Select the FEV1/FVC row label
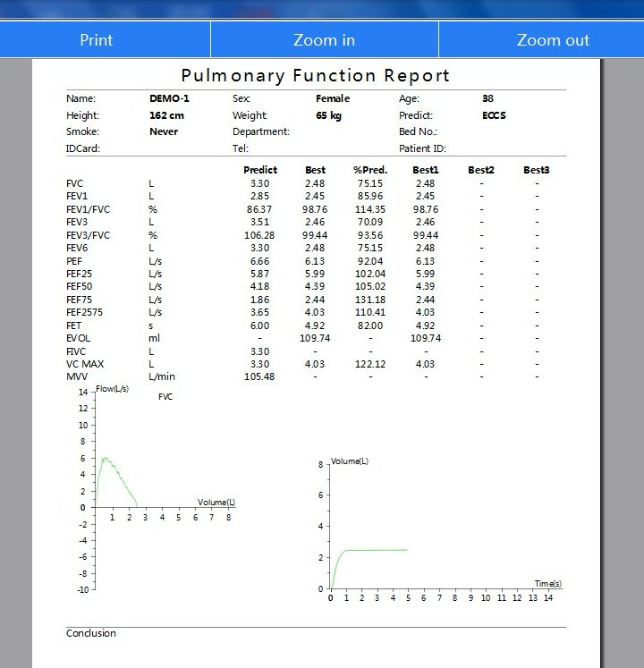 (x=87, y=209)
